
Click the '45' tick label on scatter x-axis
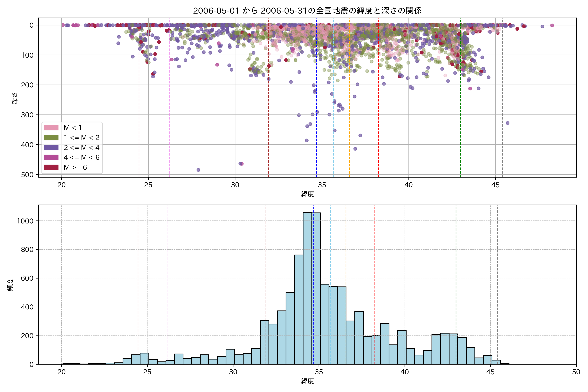point(495,185)
